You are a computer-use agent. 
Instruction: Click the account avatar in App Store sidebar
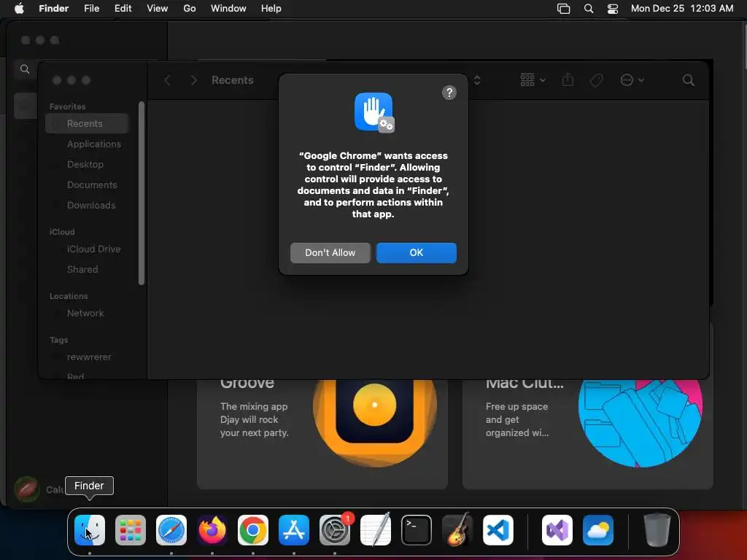tap(27, 489)
